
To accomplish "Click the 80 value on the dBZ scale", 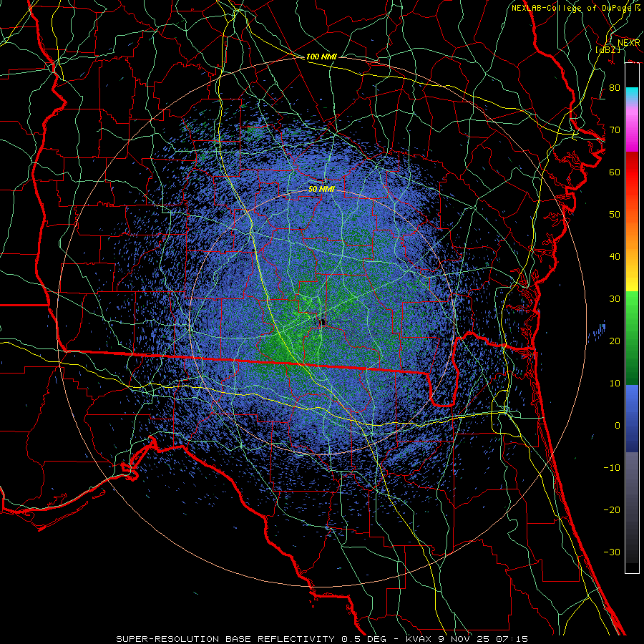I will point(615,88).
